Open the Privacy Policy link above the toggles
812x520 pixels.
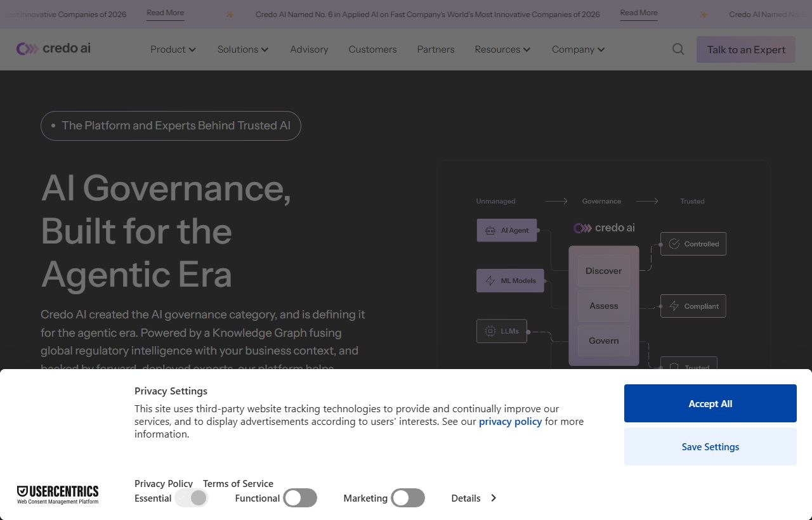[x=164, y=484]
